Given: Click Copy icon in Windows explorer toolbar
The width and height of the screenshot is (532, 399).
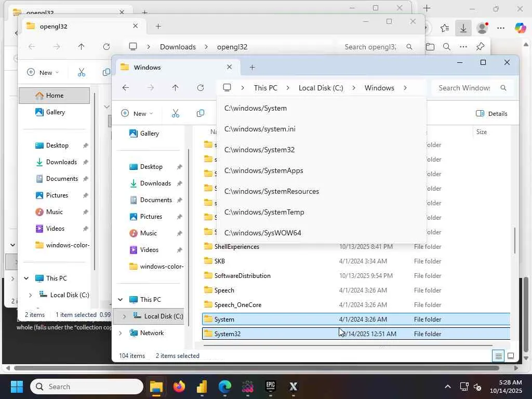Looking at the screenshot, I should coord(201,113).
